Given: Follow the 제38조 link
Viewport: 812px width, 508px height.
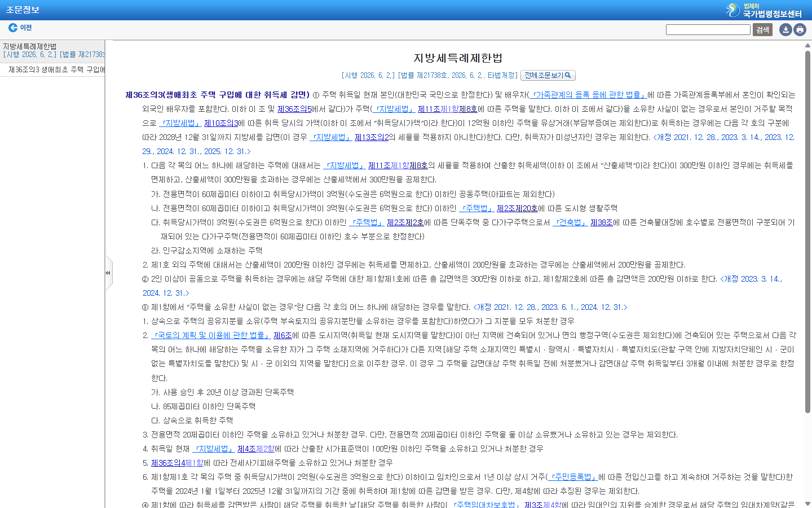Looking at the screenshot, I should [x=602, y=222].
